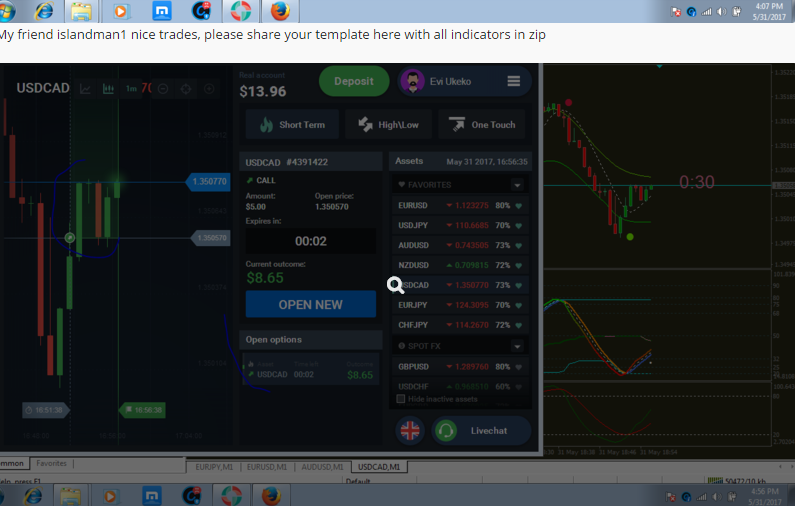795x506 pixels.
Task: Start a Livechat session
Action: point(481,430)
